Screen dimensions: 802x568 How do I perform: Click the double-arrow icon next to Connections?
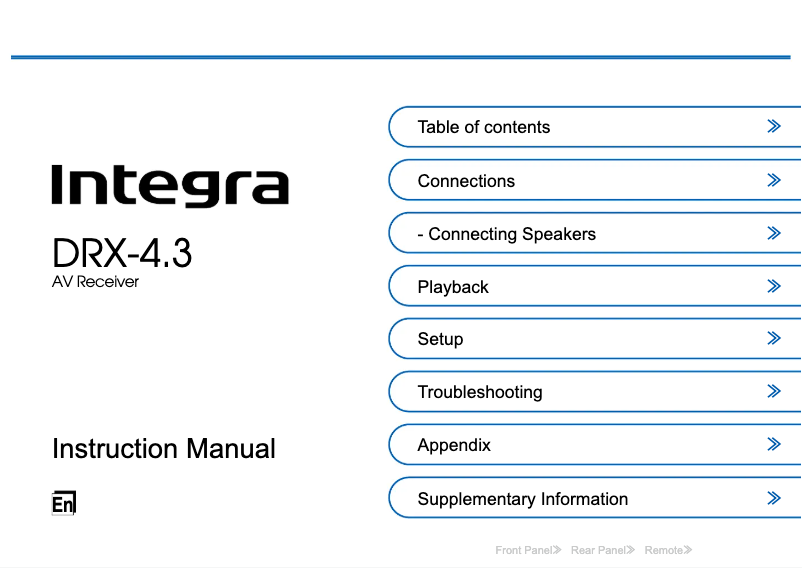pyautogui.click(x=773, y=181)
